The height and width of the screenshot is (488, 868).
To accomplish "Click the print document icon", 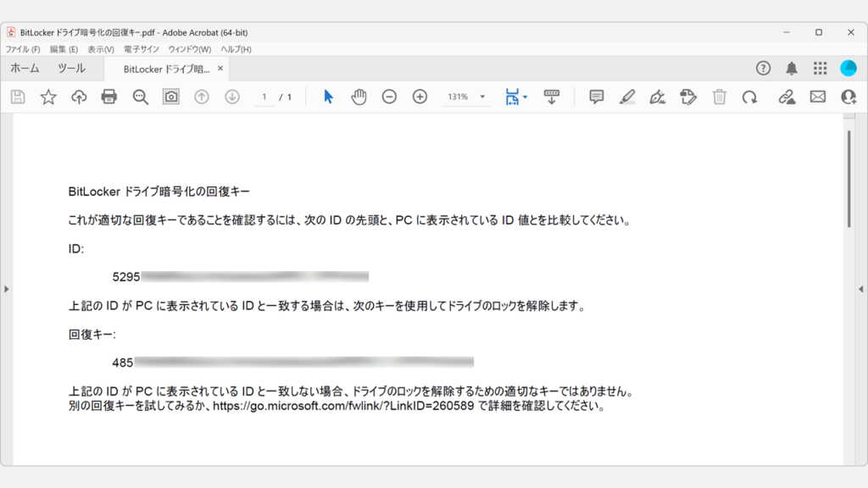I will pyautogui.click(x=109, y=97).
